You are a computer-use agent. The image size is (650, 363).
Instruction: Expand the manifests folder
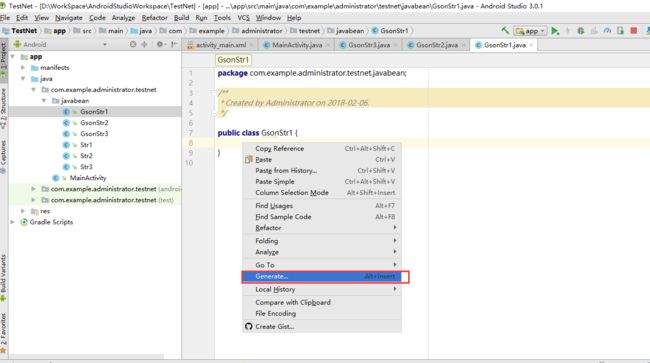23,68
